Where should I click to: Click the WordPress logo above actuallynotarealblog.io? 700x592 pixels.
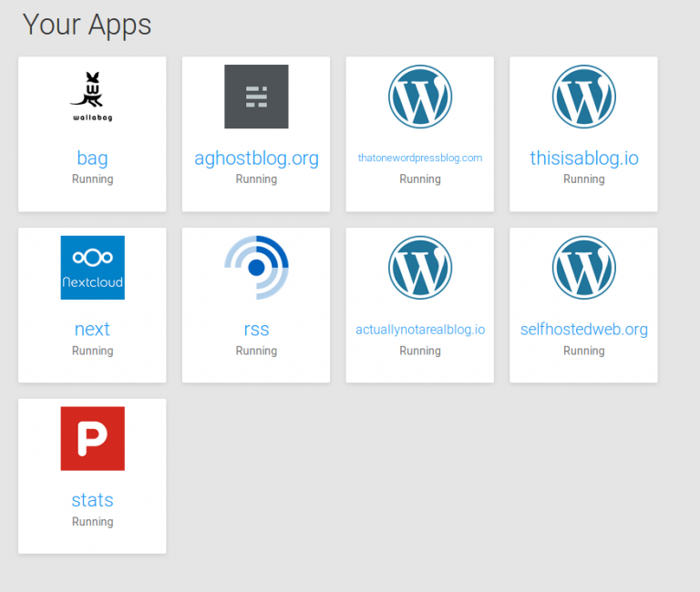coord(420,268)
